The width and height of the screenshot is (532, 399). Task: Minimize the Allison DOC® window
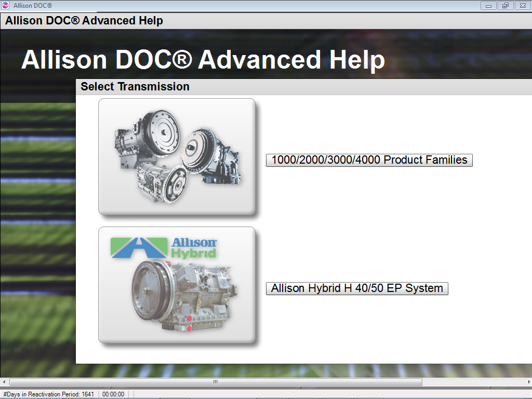[x=488, y=6]
